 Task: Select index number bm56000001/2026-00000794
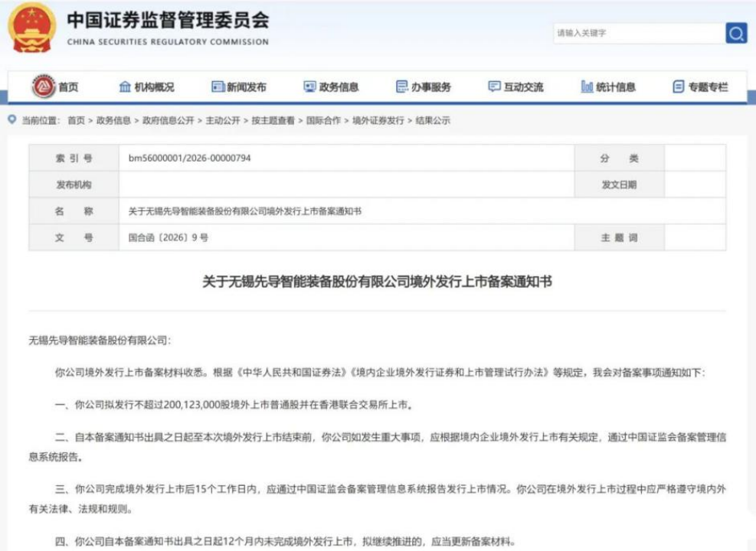click(x=189, y=158)
